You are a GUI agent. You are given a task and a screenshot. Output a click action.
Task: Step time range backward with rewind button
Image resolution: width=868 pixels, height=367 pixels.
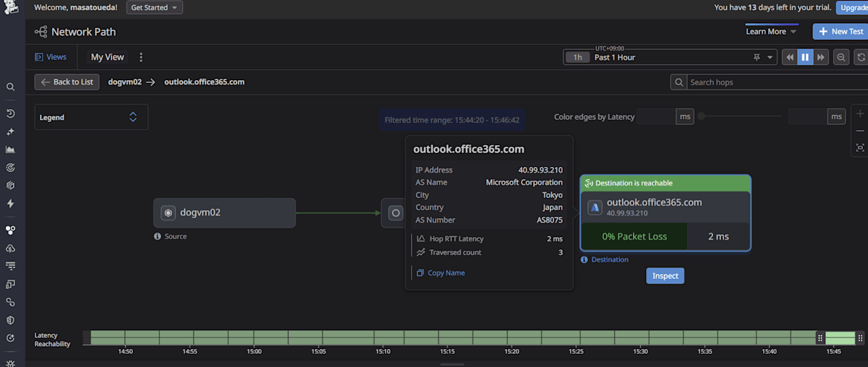(x=789, y=57)
